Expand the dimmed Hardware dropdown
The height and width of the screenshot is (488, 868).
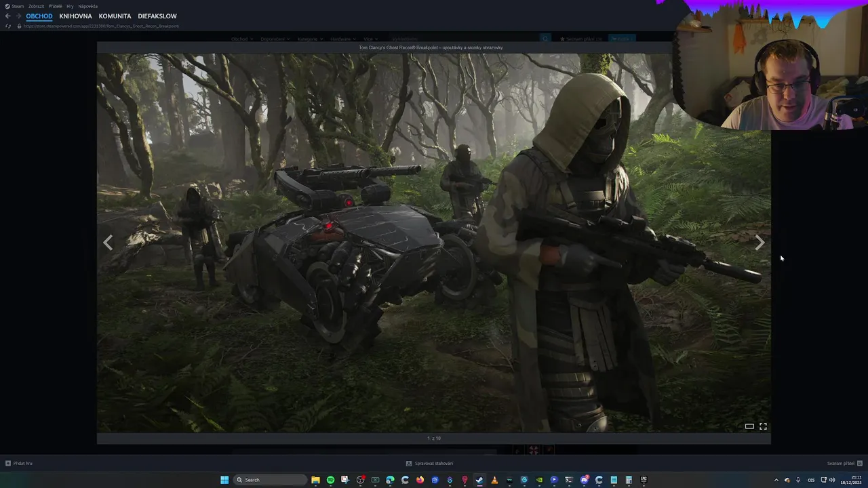343,39
